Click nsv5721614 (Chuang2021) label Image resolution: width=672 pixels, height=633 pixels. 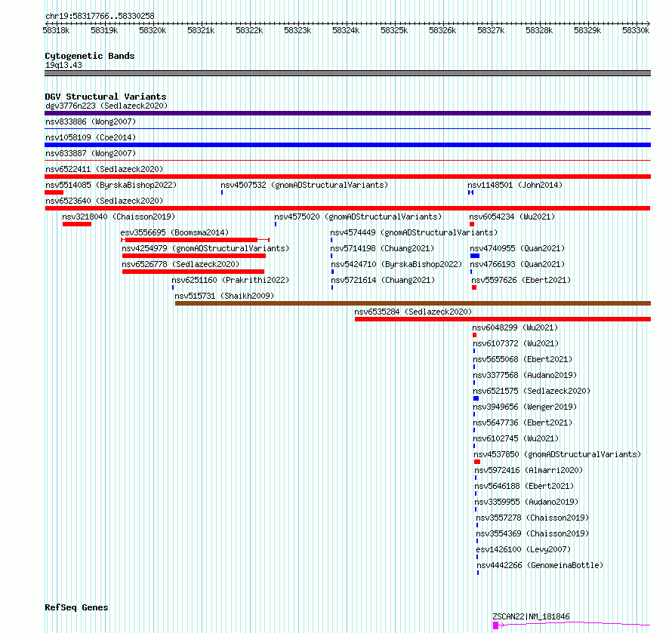click(x=383, y=280)
